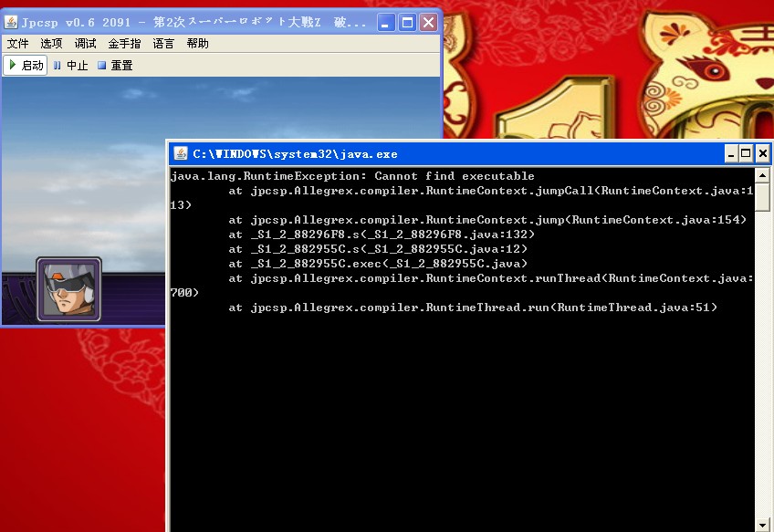The height and width of the screenshot is (532, 774).
Task: Pause emulation with the 中止 button
Action: (x=70, y=65)
